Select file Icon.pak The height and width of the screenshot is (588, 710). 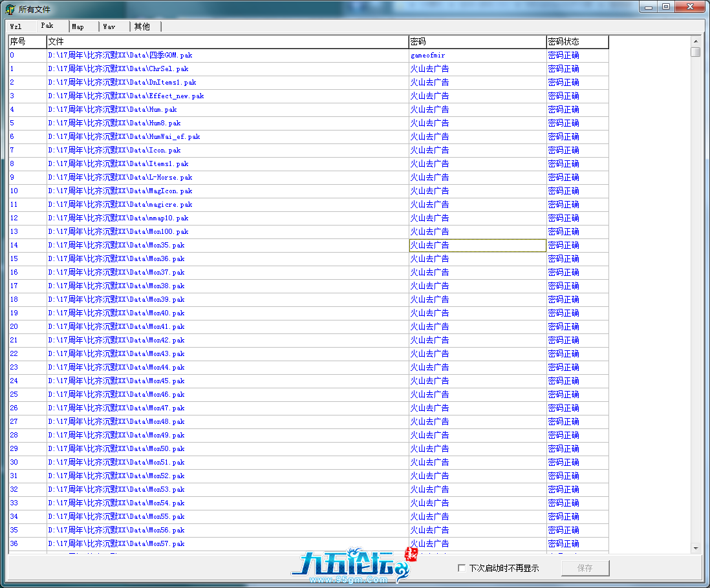[x=228, y=150]
